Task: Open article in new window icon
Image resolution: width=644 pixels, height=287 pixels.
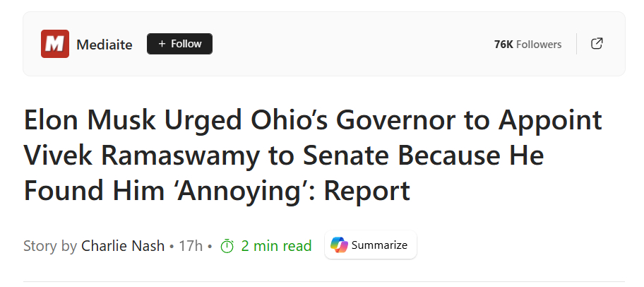Action: pyautogui.click(x=597, y=44)
